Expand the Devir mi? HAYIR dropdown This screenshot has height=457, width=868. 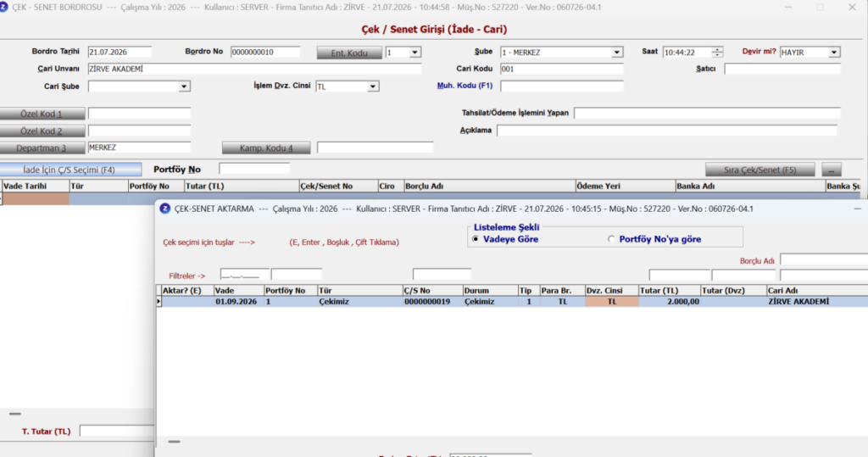point(834,52)
